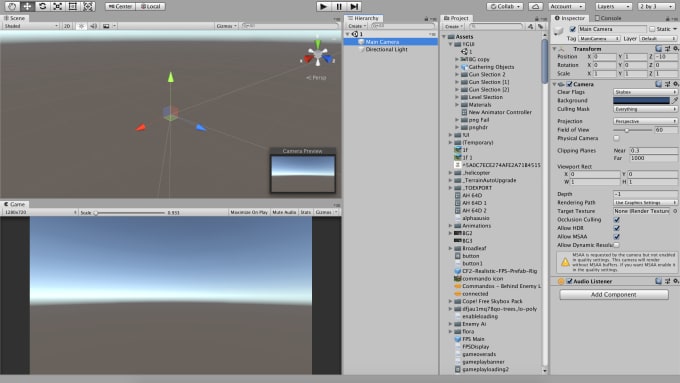
Task: Disable the Camera component checkbox
Action: (x=569, y=84)
